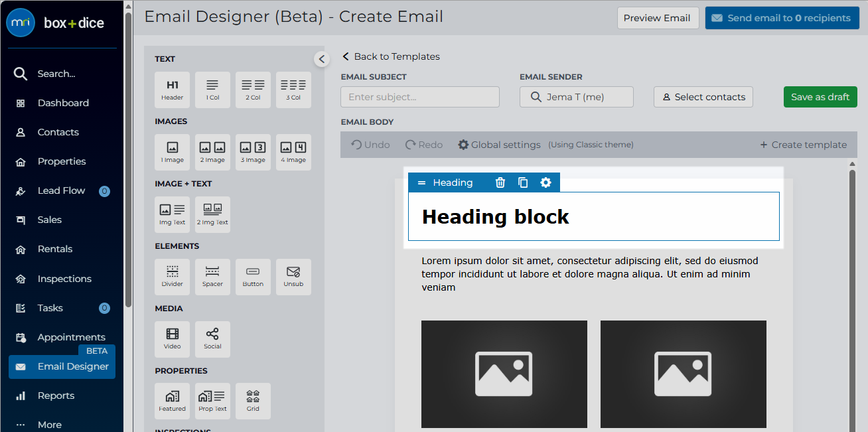Duplicate the Heading block
The width and height of the screenshot is (868, 432).
point(523,182)
